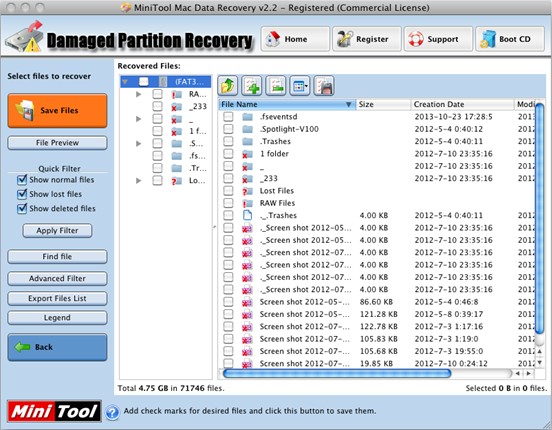This screenshot has width=552, height=430.
Task: Click the ._.Trashes document icon
Action: [247, 215]
